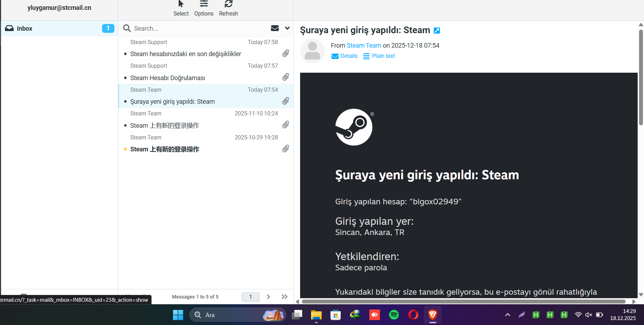Click the 'Today 07:58' timestamp in the list

click(x=263, y=42)
